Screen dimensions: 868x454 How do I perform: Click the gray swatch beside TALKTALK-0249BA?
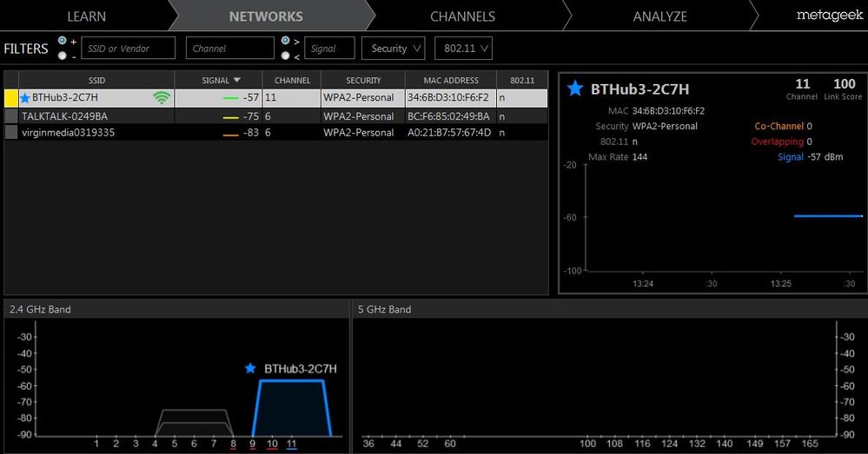point(11,116)
